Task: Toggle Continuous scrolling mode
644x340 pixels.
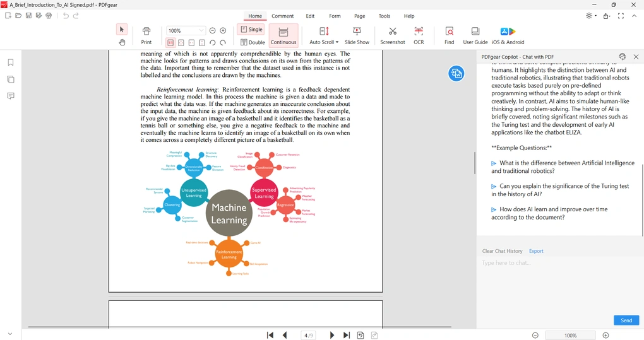Action: pos(283,35)
